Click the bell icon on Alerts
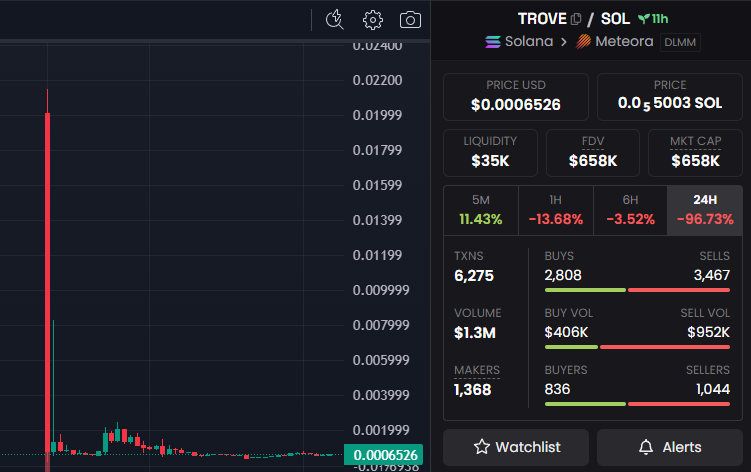Viewport: 751px width, 472px height. pyautogui.click(x=646, y=447)
